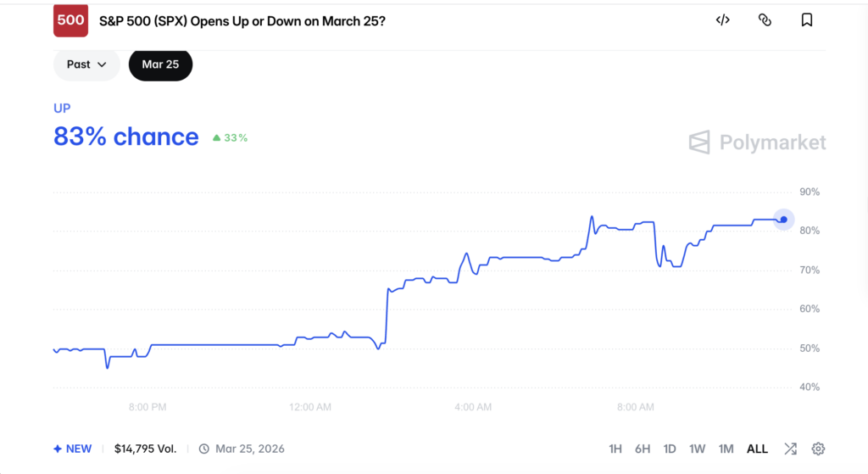The image size is (868, 474).
Task: Click the red 500 market logo
Action: (71, 20)
